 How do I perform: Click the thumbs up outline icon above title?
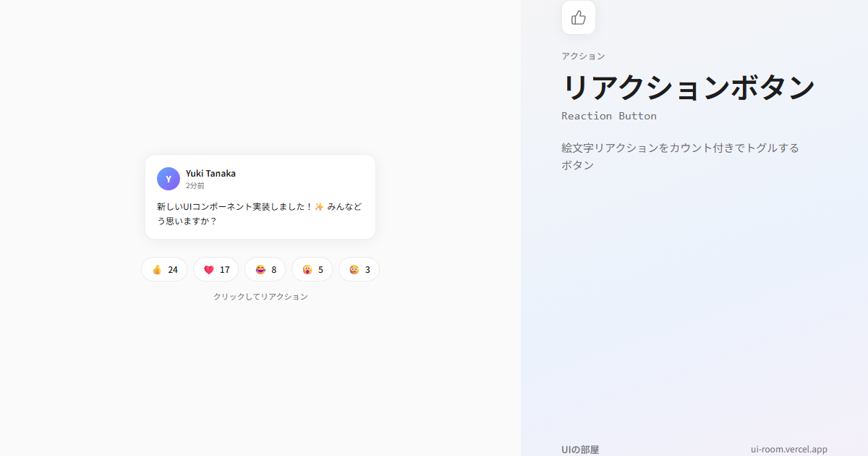[579, 17]
